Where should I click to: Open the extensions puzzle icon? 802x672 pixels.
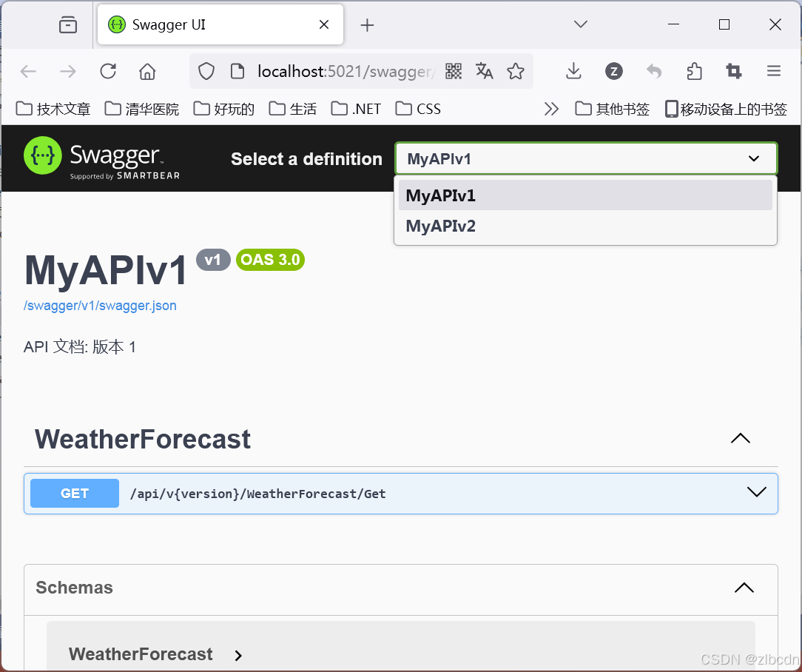[694, 71]
